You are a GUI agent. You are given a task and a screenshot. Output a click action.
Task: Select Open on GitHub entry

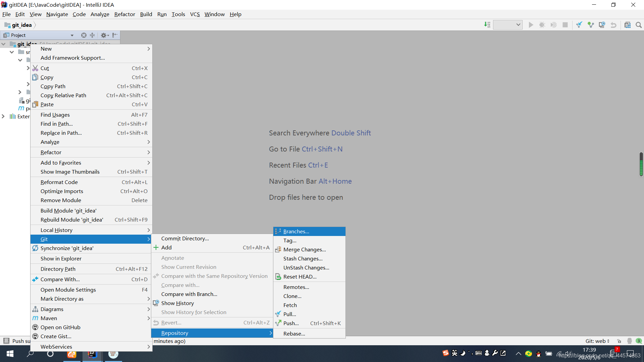[91, 327]
